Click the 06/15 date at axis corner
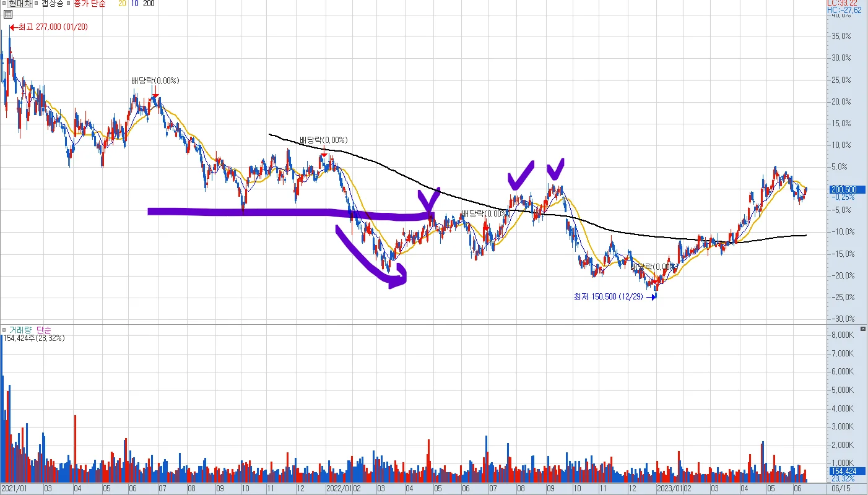The height and width of the screenshot is (495, 868). tap(840, 489)
